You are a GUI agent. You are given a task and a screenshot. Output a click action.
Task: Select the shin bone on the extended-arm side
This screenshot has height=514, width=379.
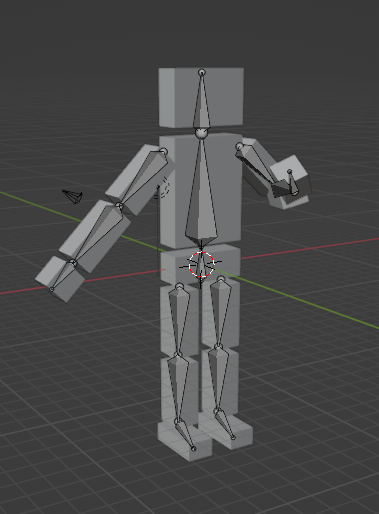point(178,387)
